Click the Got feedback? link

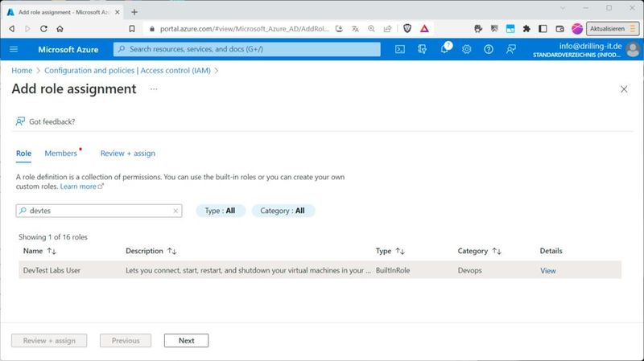pyautogui.click(x=45, y=121)
